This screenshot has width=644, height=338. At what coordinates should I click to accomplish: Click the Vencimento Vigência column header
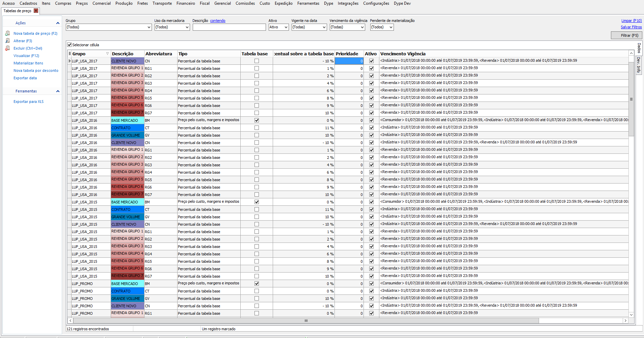point(504,54)
